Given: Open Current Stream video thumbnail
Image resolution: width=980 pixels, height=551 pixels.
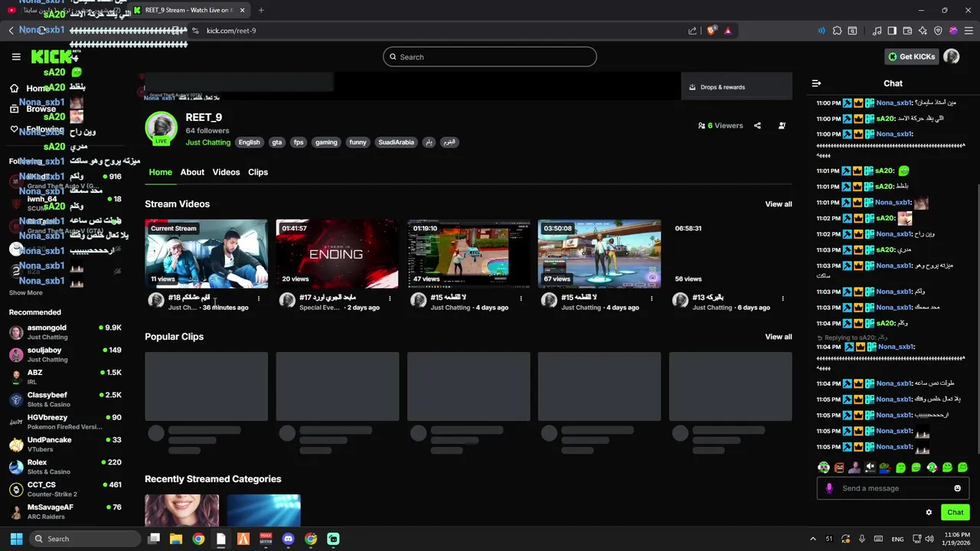Looking at the screenshot, I should pyautogui.click(x=206, y=254).
